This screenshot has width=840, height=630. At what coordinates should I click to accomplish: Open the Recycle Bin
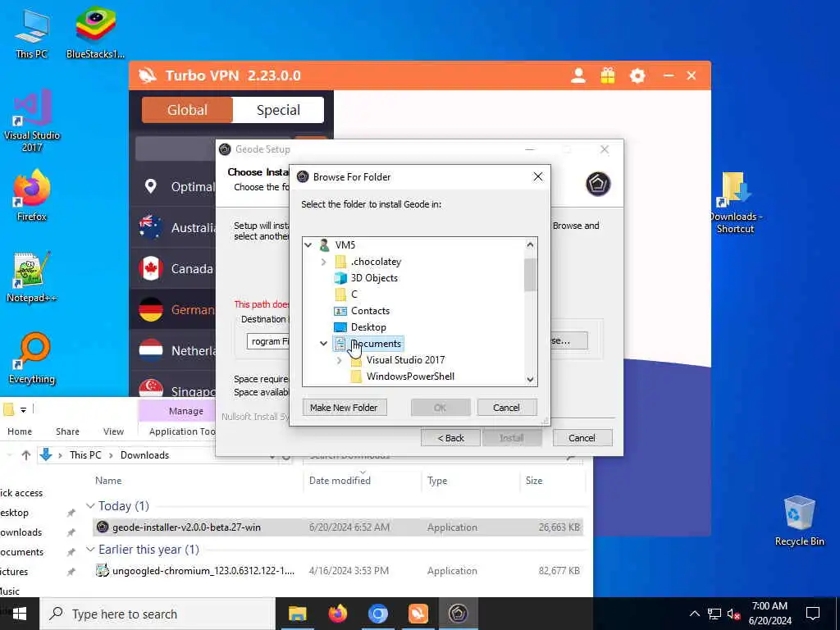click(799, 521)
